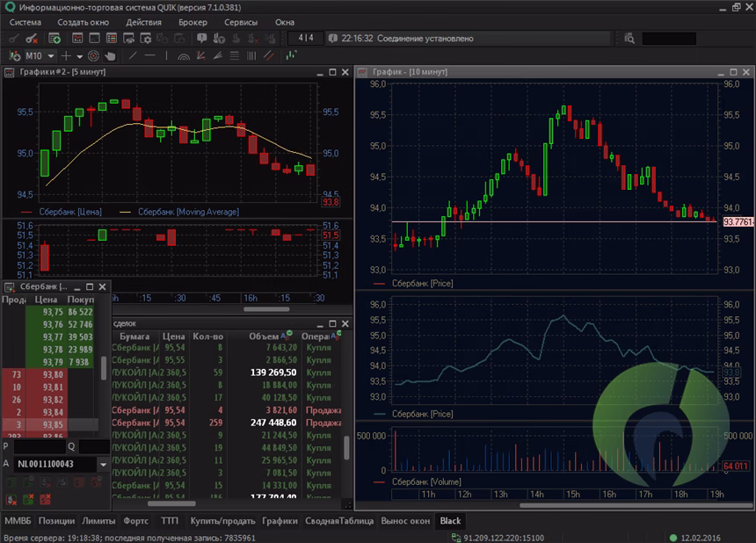Switch to the ММВБ tab
The image size is (756, 543).
tap(18, 521)
